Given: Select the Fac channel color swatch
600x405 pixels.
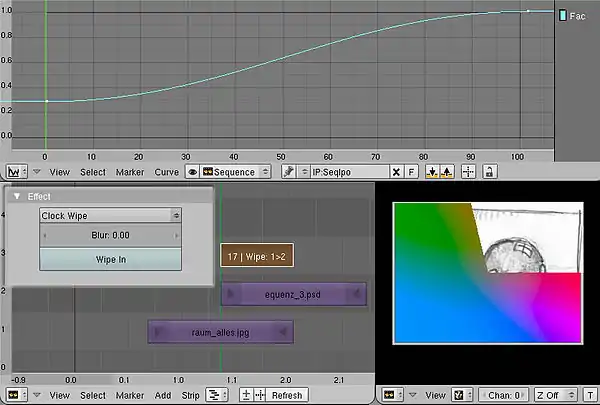Looking at the screenshot, I should [562, 15].
